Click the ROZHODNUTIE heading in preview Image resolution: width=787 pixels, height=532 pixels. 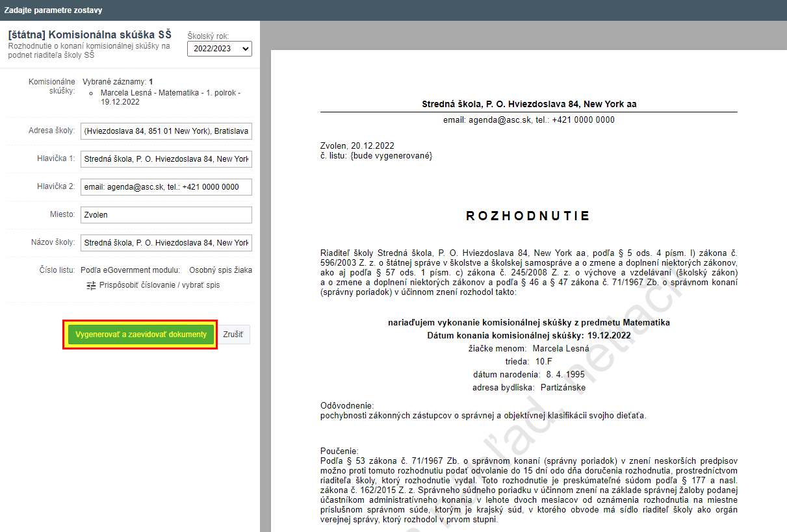click(528, 216)
